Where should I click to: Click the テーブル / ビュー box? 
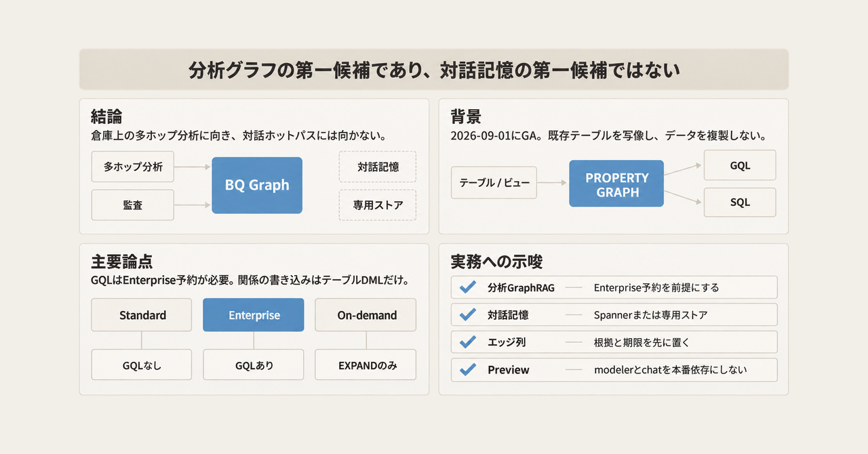[x=494, y=183]
